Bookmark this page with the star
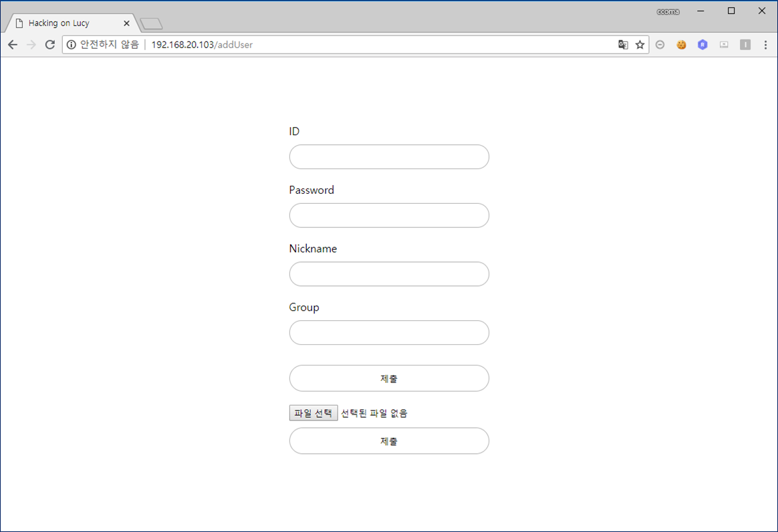The image size is (778, 532). tap(640, 45)
